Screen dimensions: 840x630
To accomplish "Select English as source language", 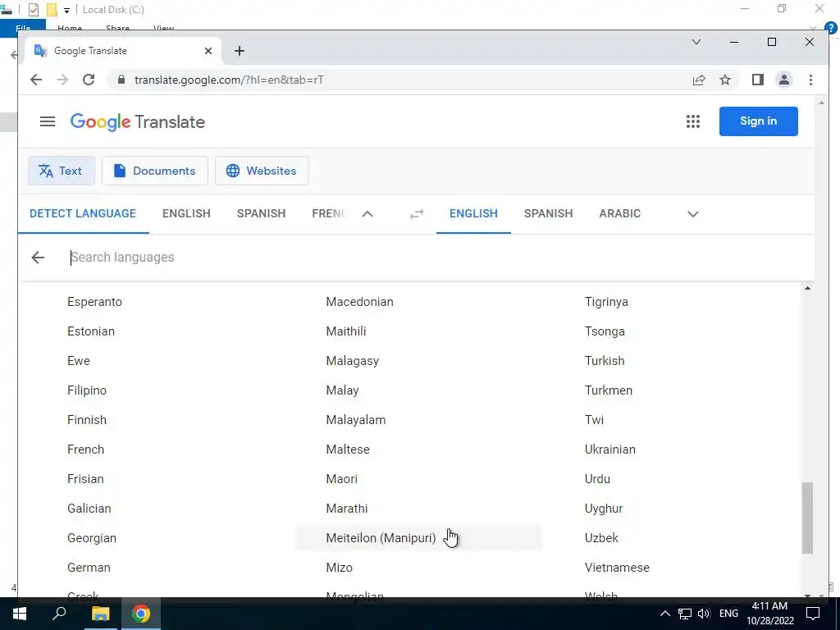I will (x=186, y=213).
